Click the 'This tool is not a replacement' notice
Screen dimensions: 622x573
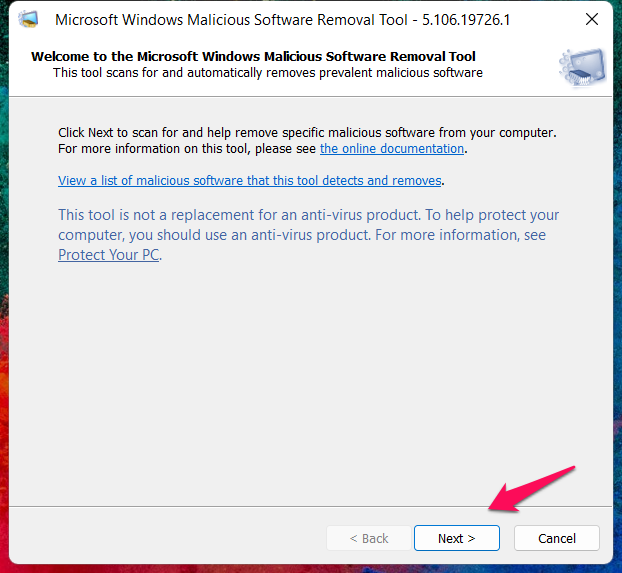point(309,235)
